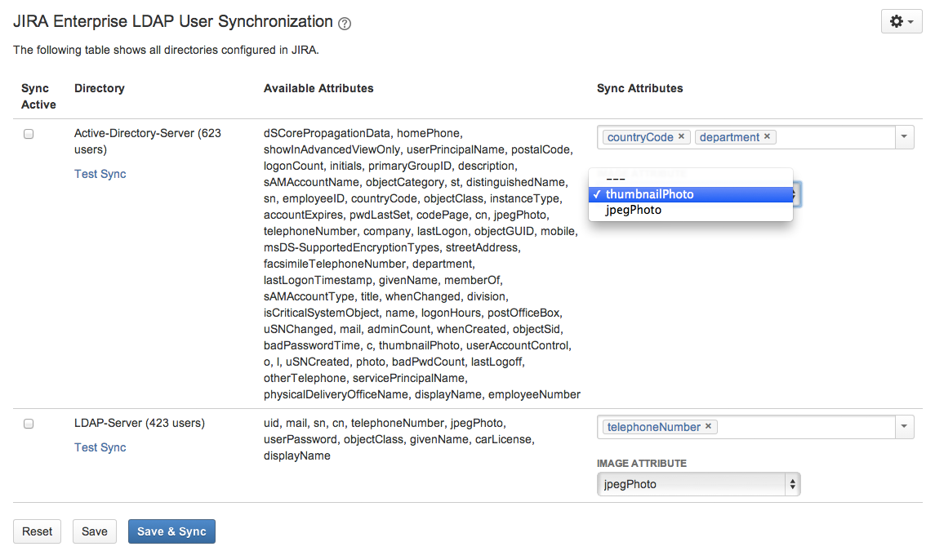
Task: Click the Save & Sync button
Action: [x=171, y=531]
